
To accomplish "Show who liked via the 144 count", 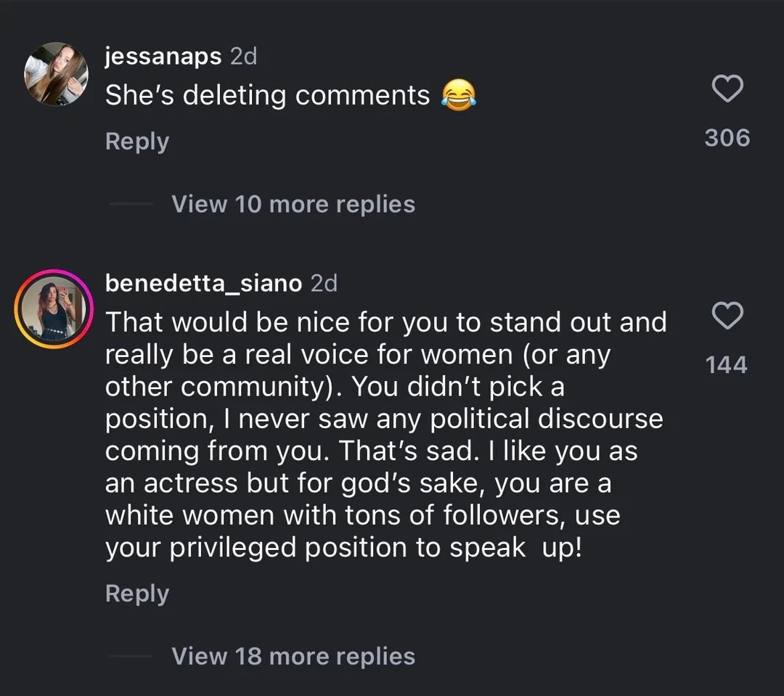I will [727, 364].
